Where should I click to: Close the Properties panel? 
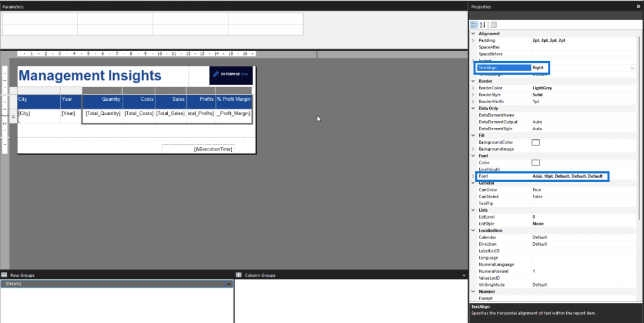pos(638,6)
